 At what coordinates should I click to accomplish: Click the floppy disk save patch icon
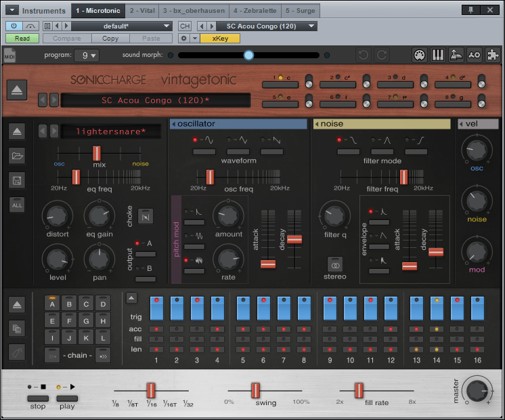coord(18,180)
